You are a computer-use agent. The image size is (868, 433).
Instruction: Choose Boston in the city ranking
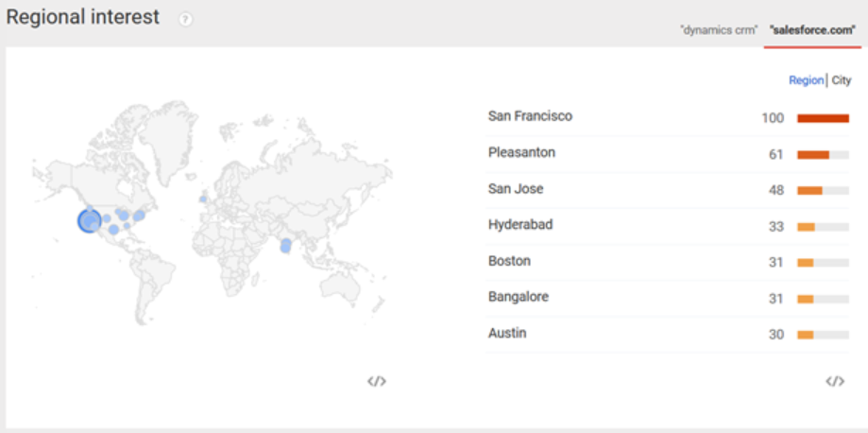click(x=509, y=261)
